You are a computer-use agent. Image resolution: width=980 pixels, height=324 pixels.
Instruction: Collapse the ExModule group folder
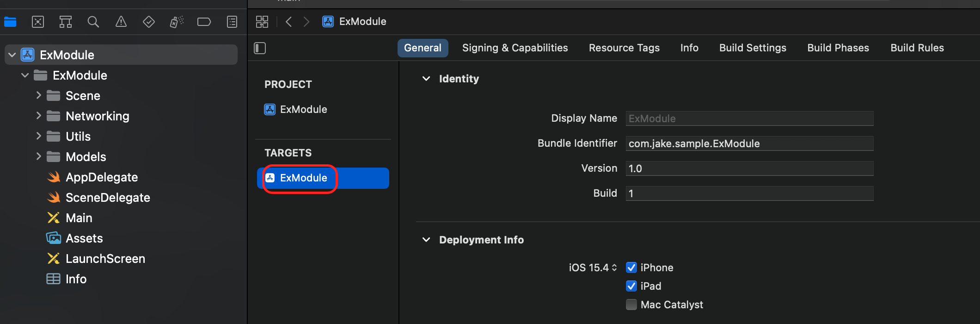tap(25, 75)
